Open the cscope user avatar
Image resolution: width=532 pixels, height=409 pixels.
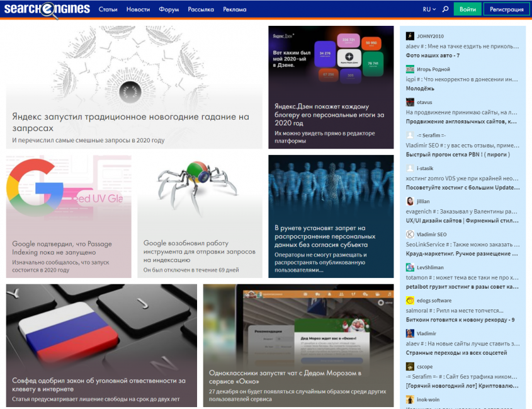pos(410,366)
